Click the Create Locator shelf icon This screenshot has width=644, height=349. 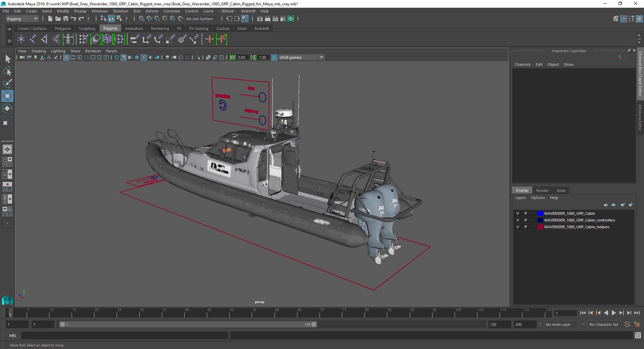pyautogui.click(x=21, y=39)
